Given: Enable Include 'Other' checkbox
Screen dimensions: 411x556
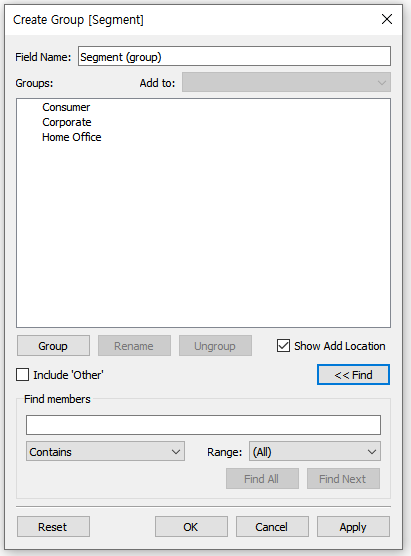Looking at the screenshot, I should [x=22, y=375].
